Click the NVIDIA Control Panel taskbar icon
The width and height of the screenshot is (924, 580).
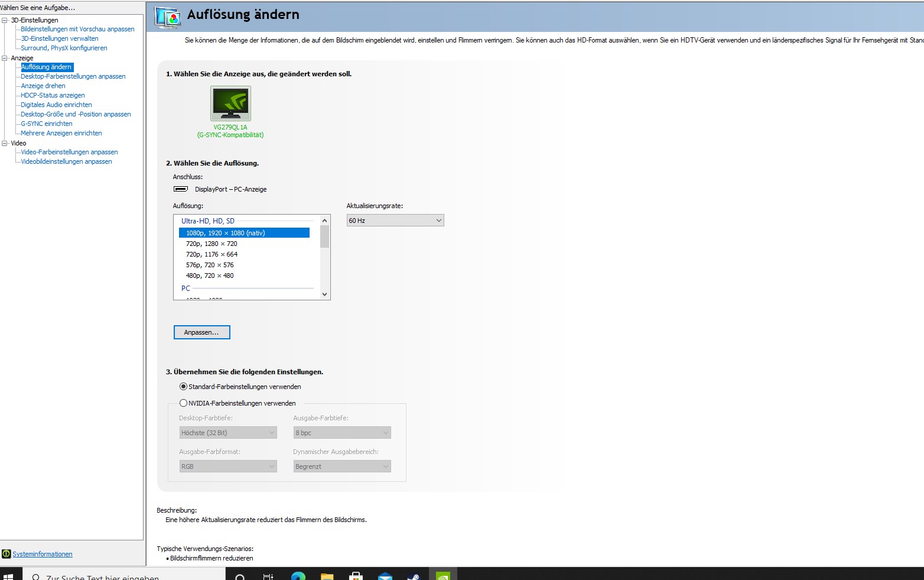pos(443,576)
